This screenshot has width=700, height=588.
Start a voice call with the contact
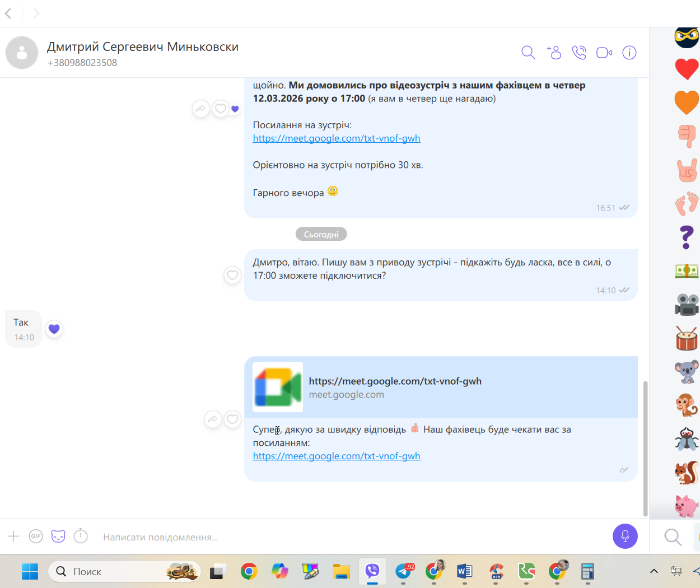coord(579,53)
